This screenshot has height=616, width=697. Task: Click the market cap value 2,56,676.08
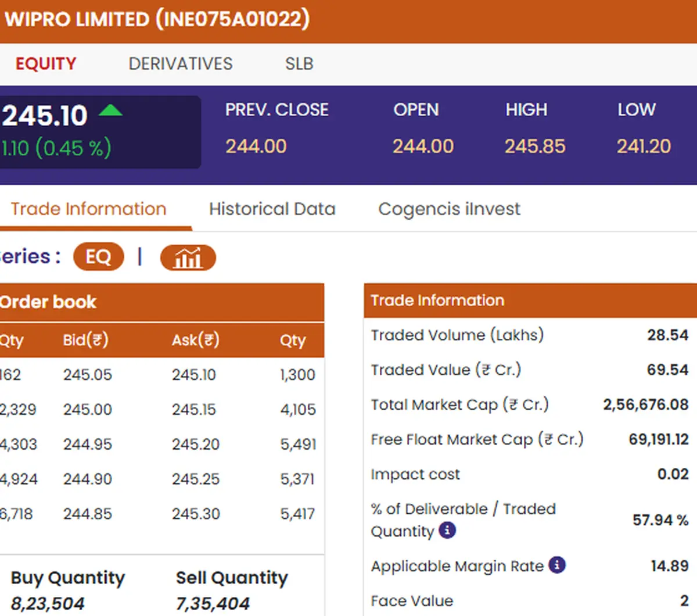(646, 405)
